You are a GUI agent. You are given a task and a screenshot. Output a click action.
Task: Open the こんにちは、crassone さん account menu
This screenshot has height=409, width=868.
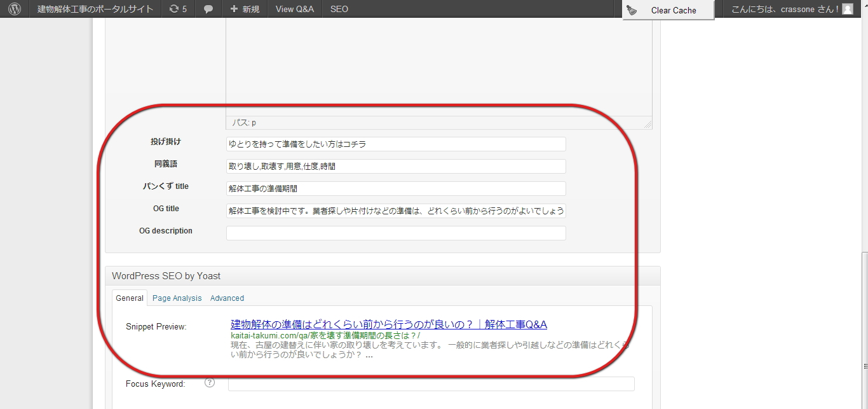coord(792,9)
